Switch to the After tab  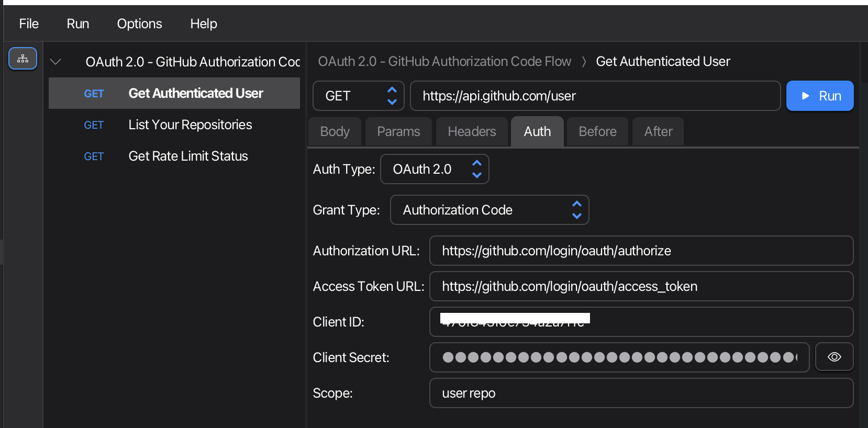658,131
